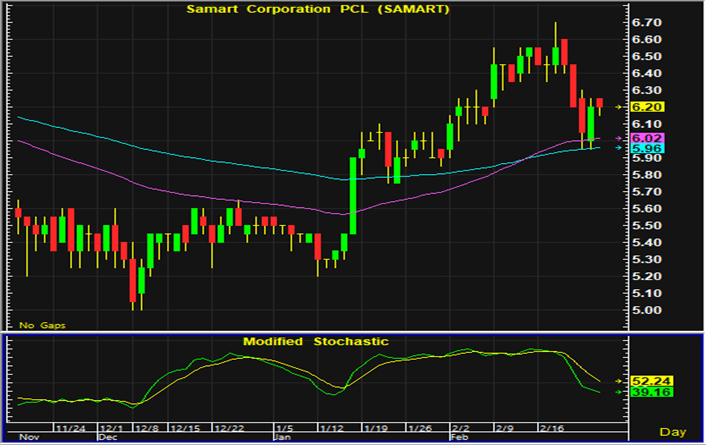Click the green arrow beside stochastic 39.16
706x445 pixels.
tap(619, 393)
